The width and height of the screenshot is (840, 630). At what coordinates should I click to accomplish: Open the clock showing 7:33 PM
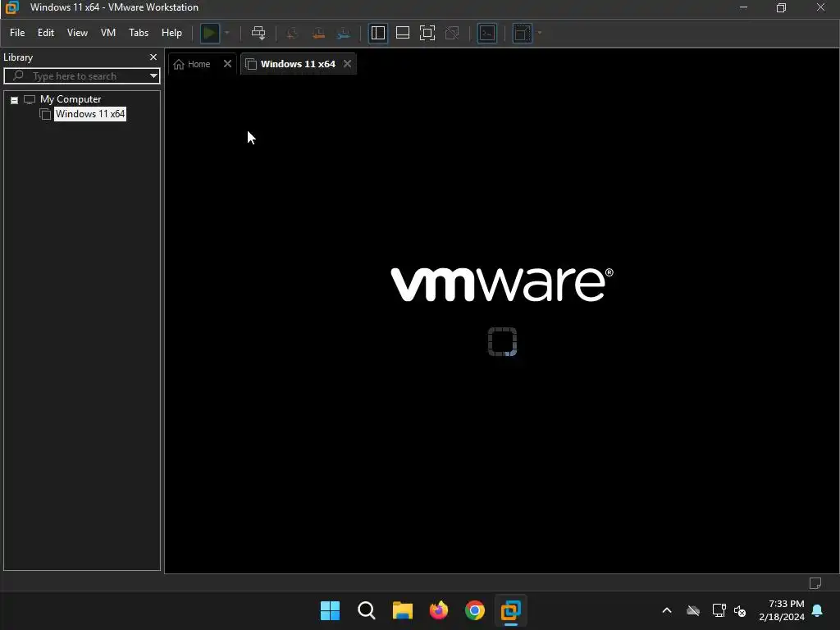click(x=782, y=610)
